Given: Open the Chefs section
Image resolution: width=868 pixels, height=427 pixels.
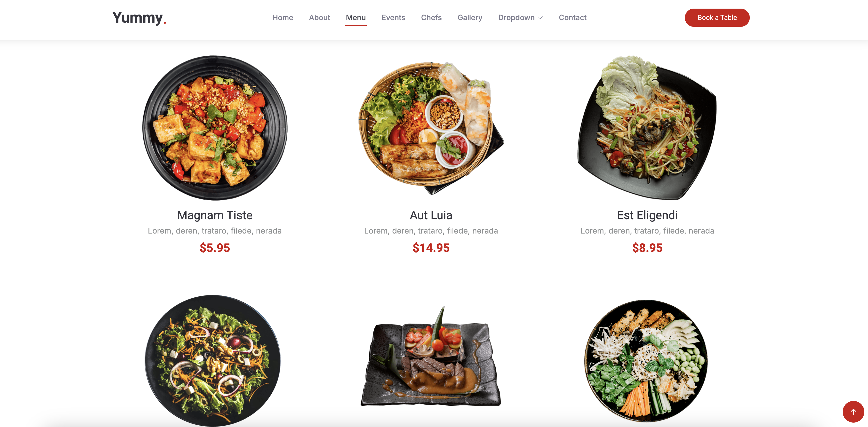Looking at the screenshot, I should (431, 17).
